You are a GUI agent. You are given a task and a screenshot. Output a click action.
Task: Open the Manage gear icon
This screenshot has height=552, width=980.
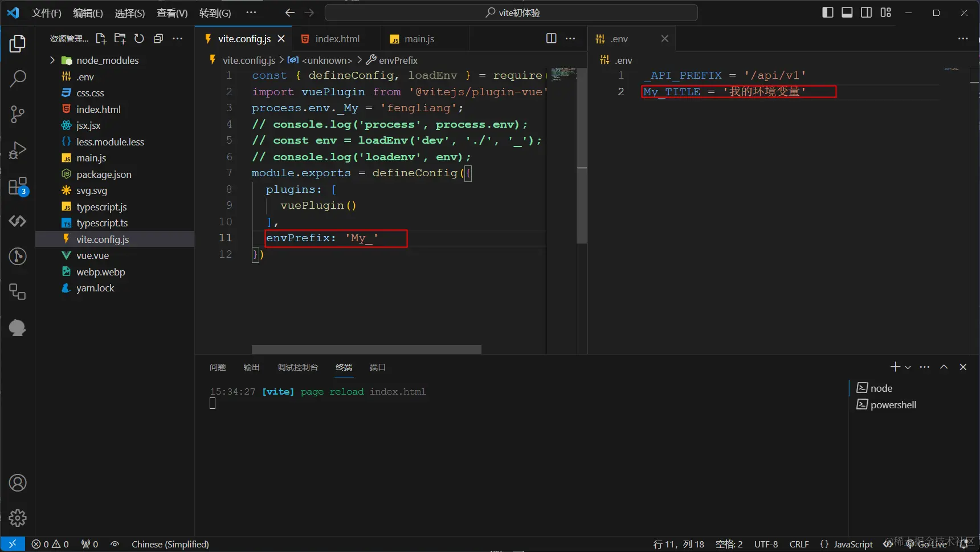pyautogui.click(x=18, y=518)
